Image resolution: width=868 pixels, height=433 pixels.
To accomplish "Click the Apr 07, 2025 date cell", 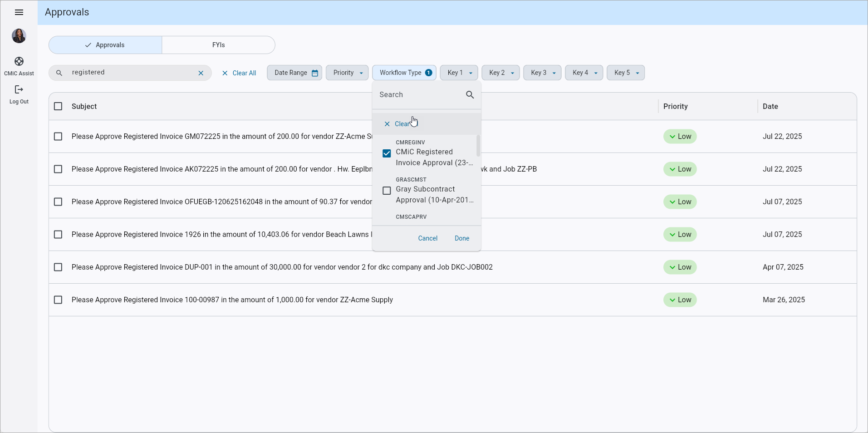I will click(783, 267).
